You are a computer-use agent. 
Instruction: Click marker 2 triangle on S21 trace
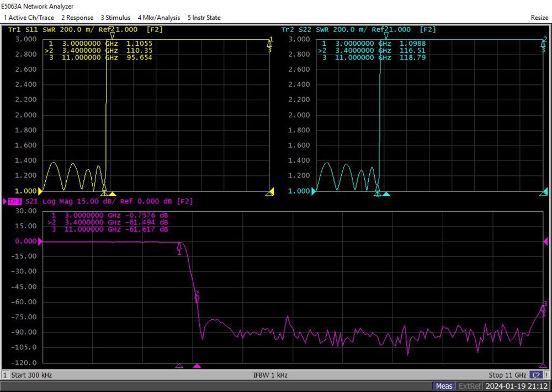pos(197,299)
